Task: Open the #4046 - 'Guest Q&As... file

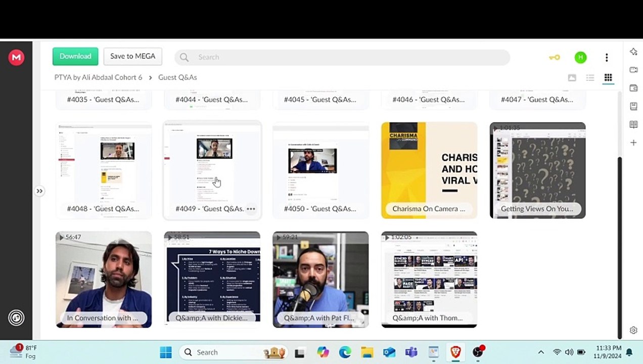Action: point(429,100)
